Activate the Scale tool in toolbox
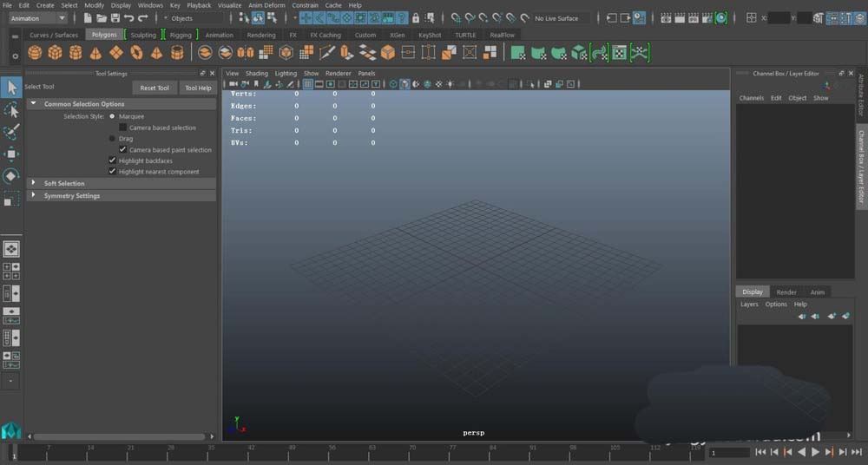 pos(11,198)
